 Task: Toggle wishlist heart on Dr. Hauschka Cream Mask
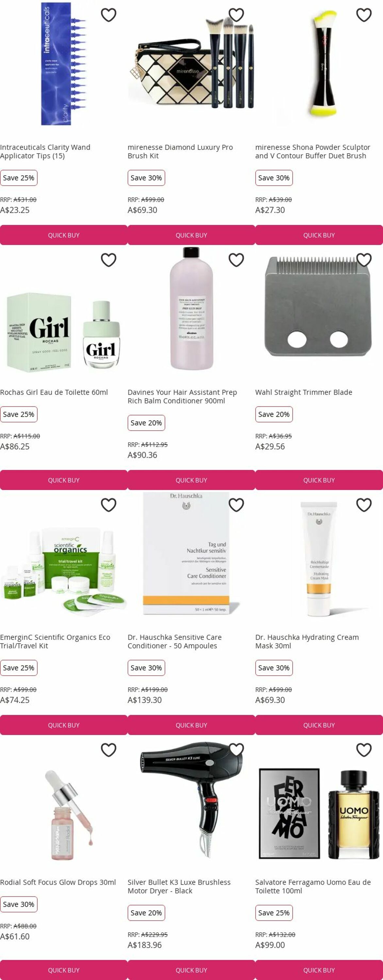364,505
